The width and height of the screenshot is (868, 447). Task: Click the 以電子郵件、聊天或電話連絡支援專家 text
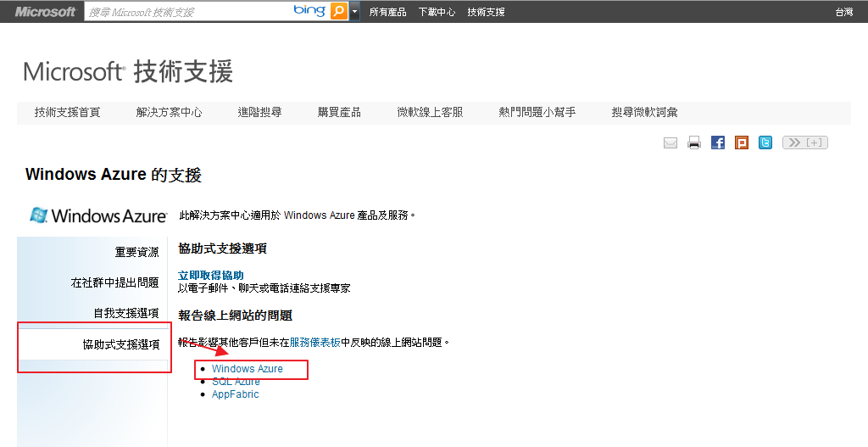[264, 288]
